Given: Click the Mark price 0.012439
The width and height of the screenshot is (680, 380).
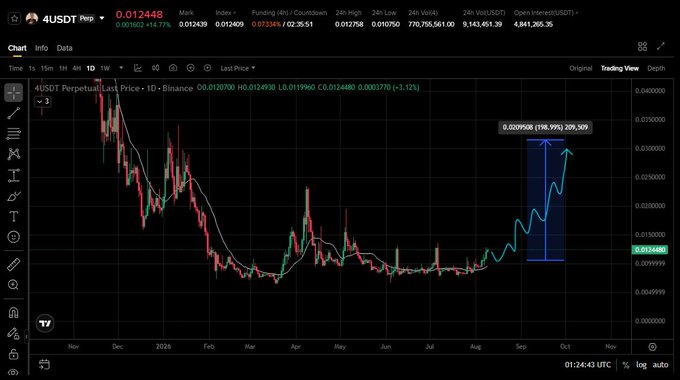Looking at the screenshot, I should click(193, 24).
